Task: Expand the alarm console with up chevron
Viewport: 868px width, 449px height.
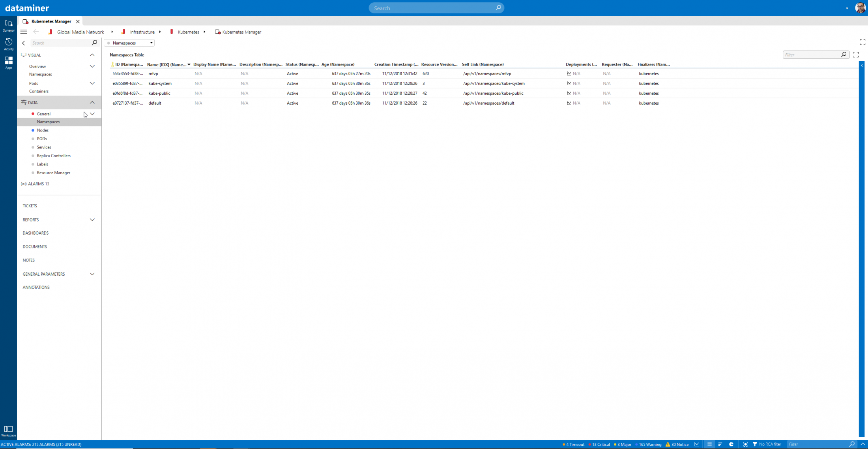Action: (863, 444)
